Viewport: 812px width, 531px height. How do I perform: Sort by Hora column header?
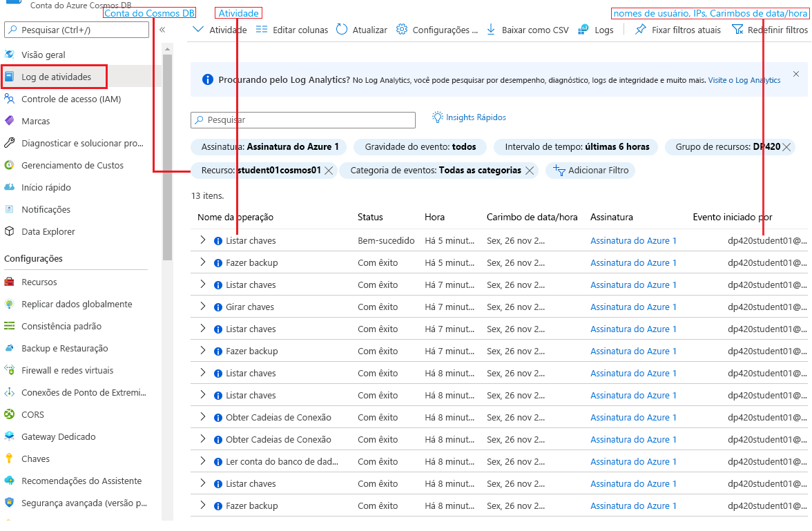[x=434, y=217]
